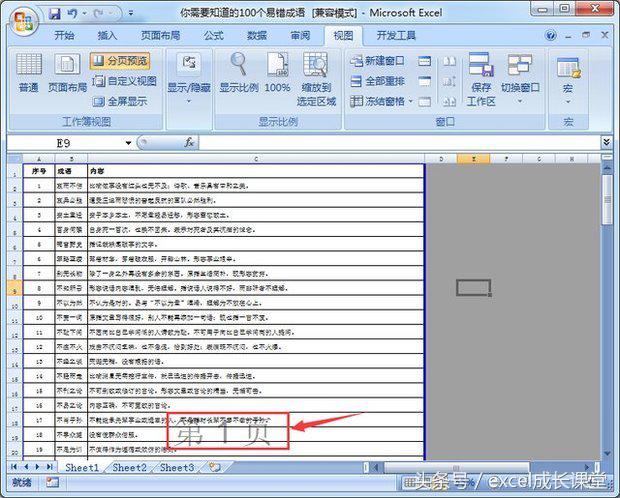Switch to 普通 normal view
This screenshot has width=620, height=498.
(x=28, y=72)
